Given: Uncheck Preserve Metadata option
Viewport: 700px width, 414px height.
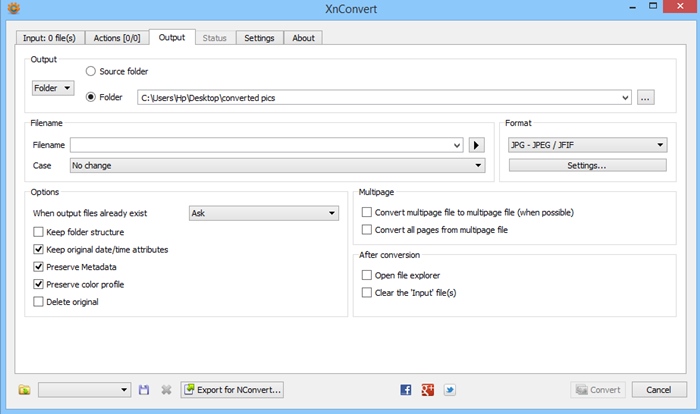Looking at the screenshot, I should [x=38, y=267].
